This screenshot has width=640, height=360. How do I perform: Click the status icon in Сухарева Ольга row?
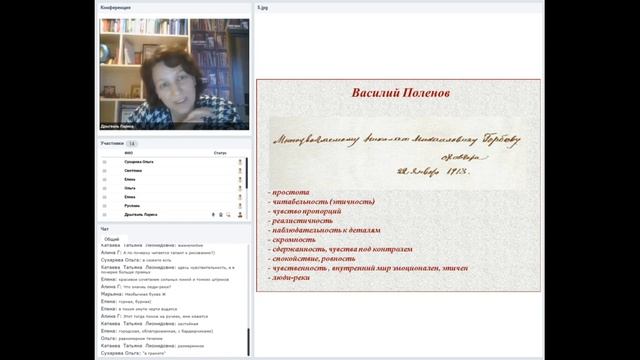[240, 162]
